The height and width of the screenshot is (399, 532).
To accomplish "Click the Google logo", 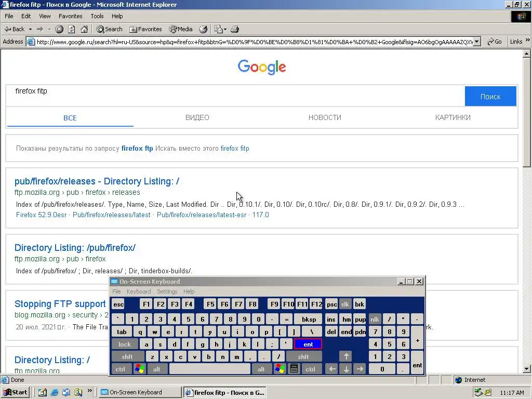I will [x=262, y=67].
